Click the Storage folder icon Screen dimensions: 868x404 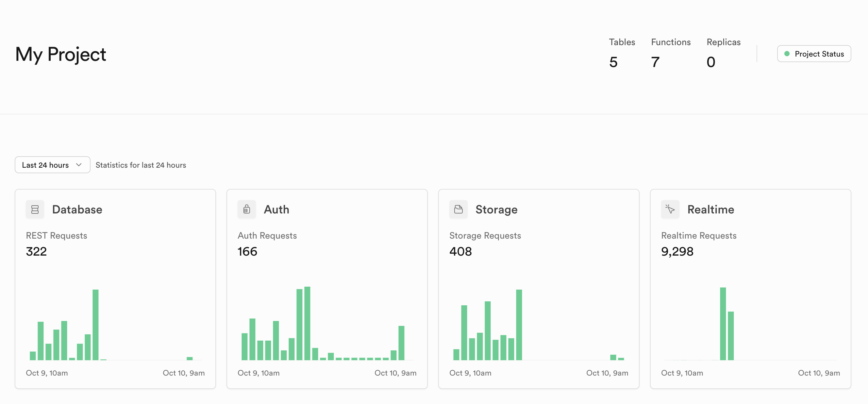[x=458, y=210]
